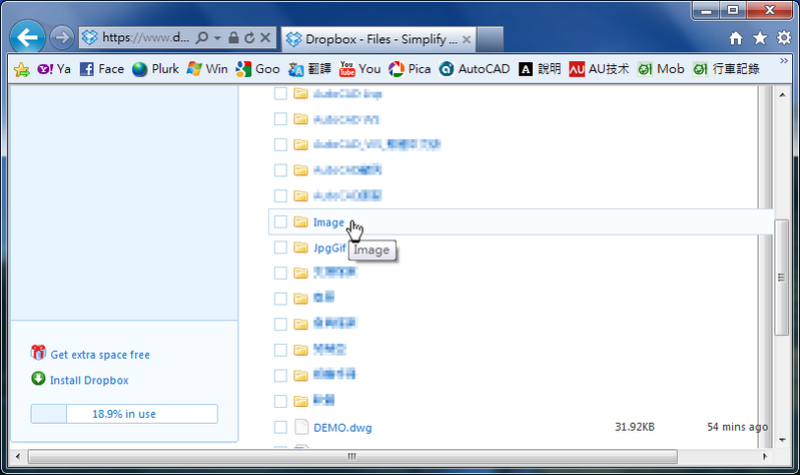Click the security lock icon in address bar
Screen dimensions: 800x475
click(x=233, y=37)
